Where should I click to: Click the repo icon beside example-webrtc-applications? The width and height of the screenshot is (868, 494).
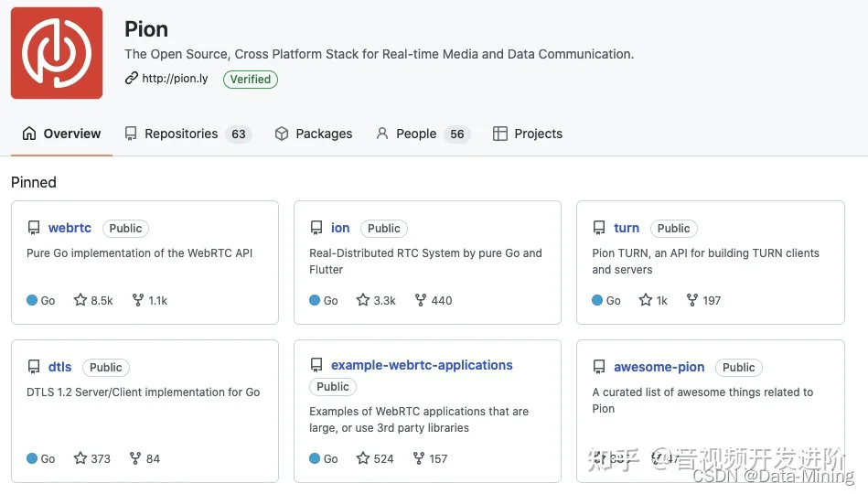pyautogui.click(x=316, y=364)
